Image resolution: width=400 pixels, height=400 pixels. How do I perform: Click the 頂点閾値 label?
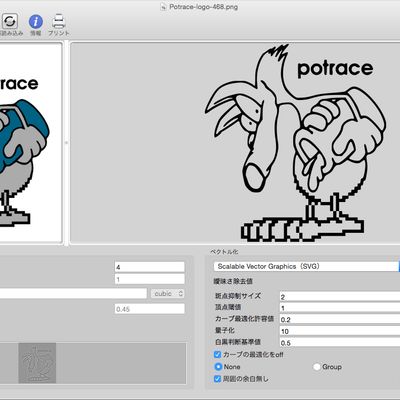pos(228,307)
